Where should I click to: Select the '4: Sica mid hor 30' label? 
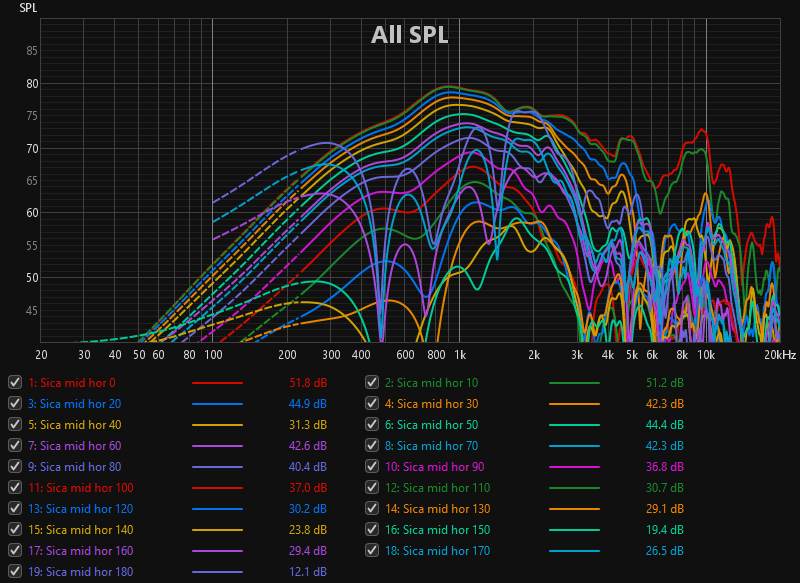click(432, 403)
